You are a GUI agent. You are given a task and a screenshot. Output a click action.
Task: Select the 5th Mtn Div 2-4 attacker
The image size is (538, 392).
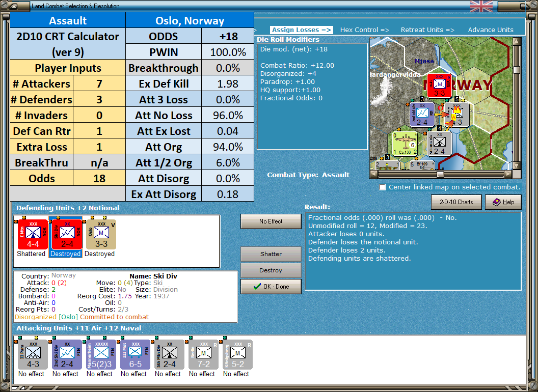point(169,355)
